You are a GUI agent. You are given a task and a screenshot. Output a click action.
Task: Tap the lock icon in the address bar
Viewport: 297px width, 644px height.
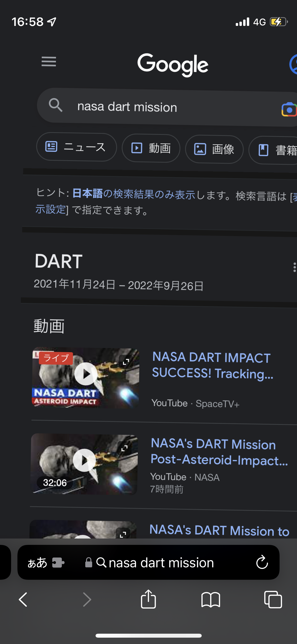[89, 562]
